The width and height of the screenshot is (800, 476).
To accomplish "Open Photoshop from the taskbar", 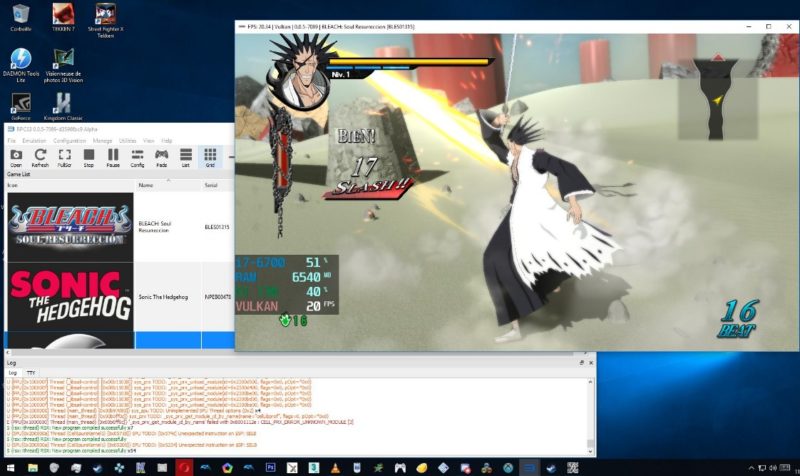I will click(270, 467).
